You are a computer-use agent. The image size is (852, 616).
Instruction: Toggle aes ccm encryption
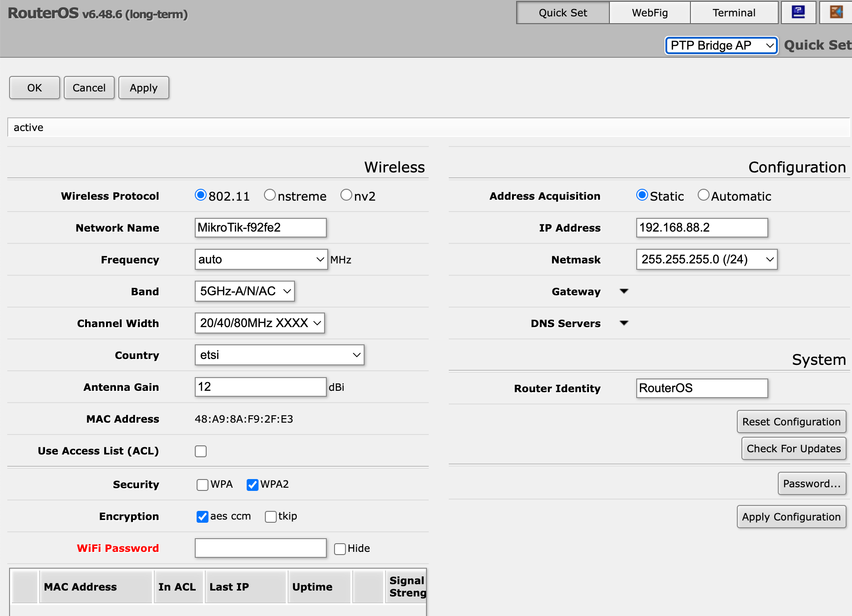click(203, 516)
